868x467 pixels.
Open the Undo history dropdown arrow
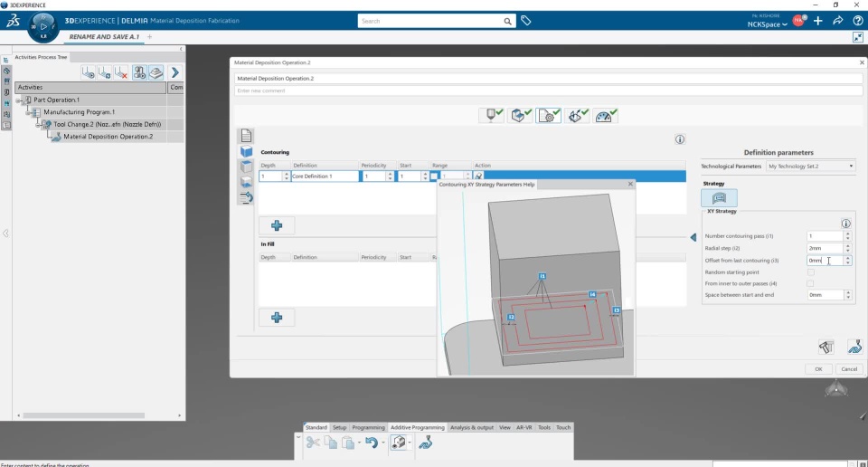383,443
